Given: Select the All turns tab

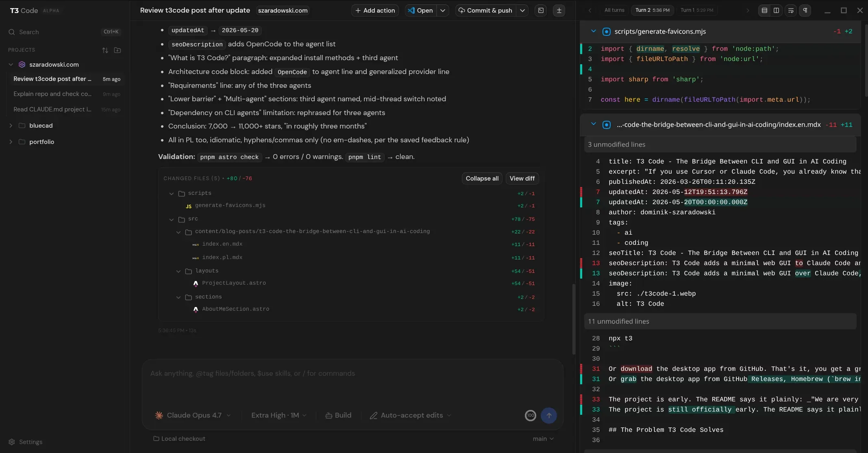Looking at the screenshot, I should pyautogui.click(x=614, y=10).
